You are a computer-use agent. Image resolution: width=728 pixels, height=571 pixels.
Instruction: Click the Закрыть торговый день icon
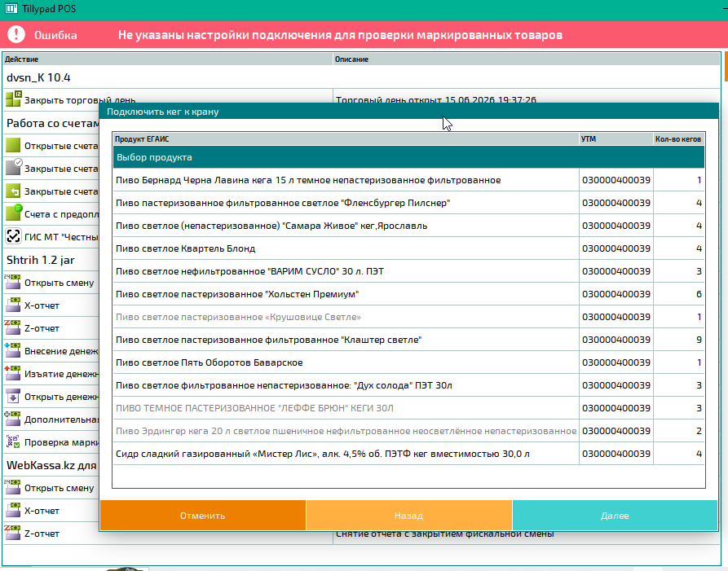pos(13,99)
